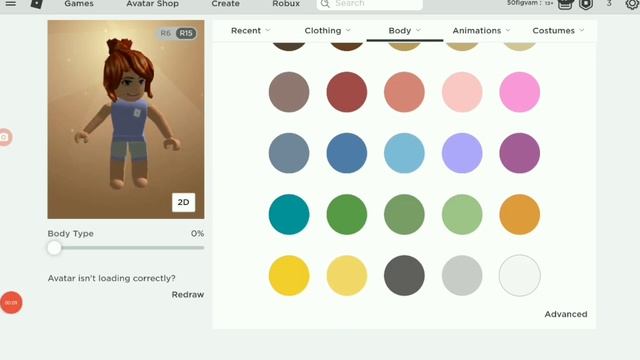Select the orange skin color
This screenshot has width=640, height=360.
click(x=520, y=215)
